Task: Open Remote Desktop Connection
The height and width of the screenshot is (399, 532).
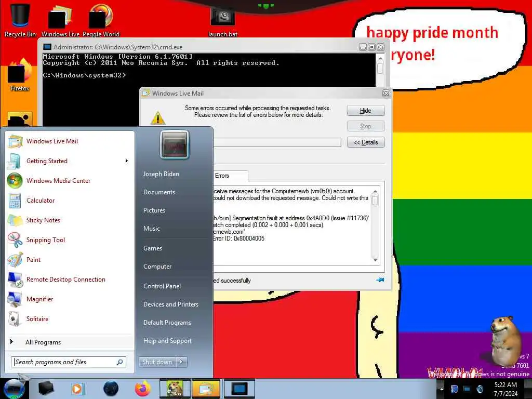Action: tap(70, 279)
